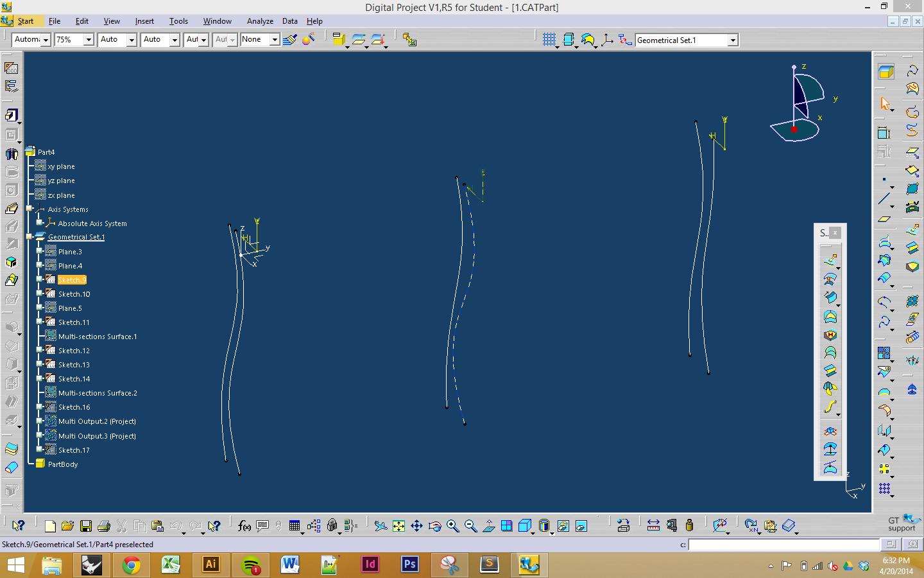This screenshot has height=578, width=924.
Task: Open the None layer dropdown
Action: point(275,40)
